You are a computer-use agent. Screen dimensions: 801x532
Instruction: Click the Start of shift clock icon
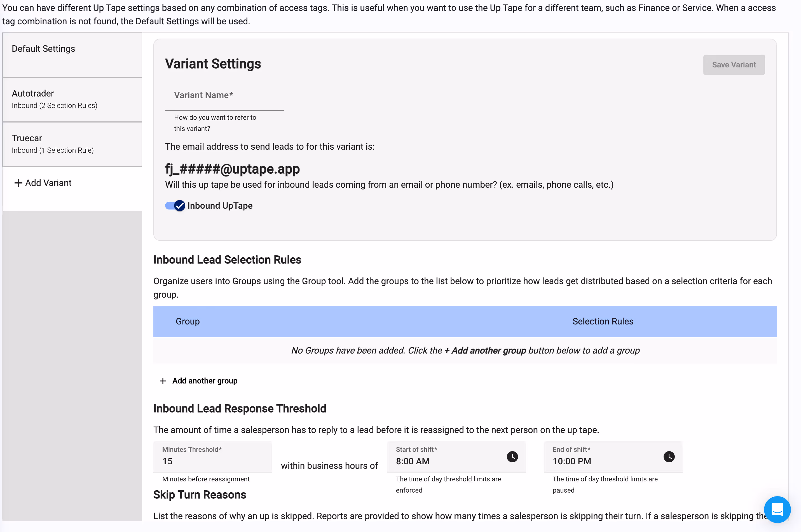point(512,457)
